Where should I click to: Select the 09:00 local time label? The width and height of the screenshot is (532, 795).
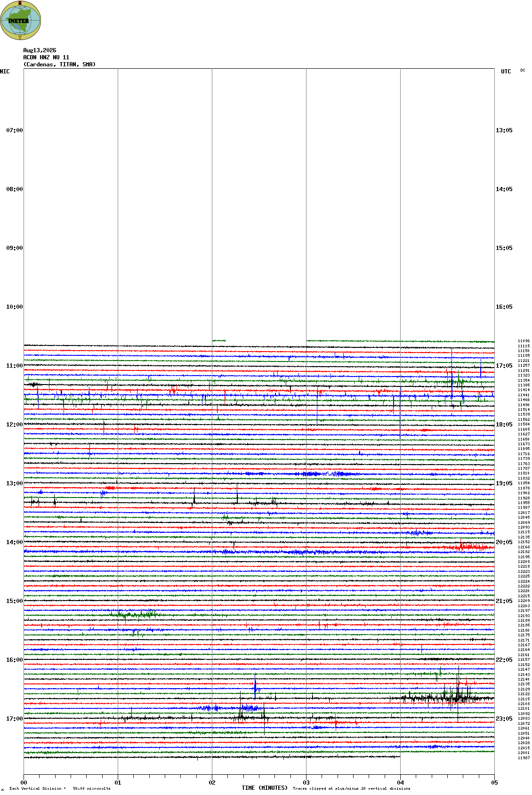[x=15, y=248]
